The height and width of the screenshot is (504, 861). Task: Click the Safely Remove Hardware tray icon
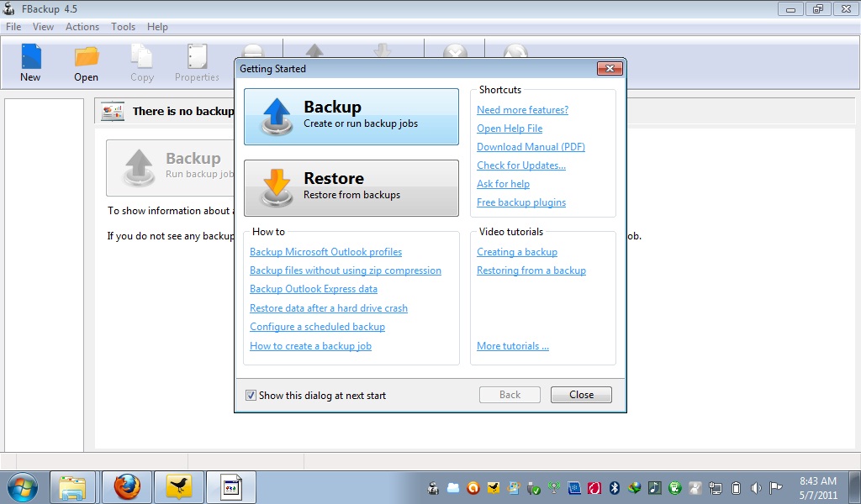tap(533, 488)
